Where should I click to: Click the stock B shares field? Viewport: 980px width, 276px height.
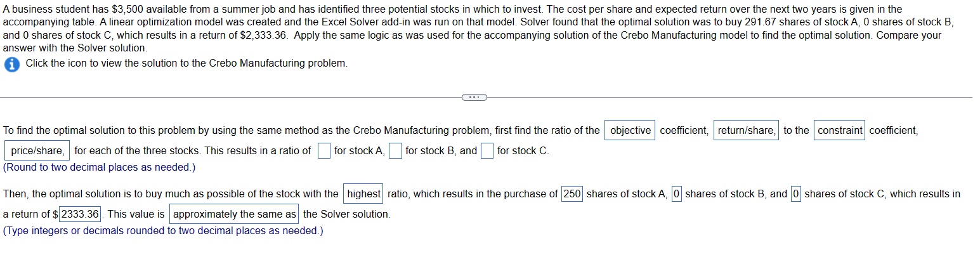click(x=677, y=194)
